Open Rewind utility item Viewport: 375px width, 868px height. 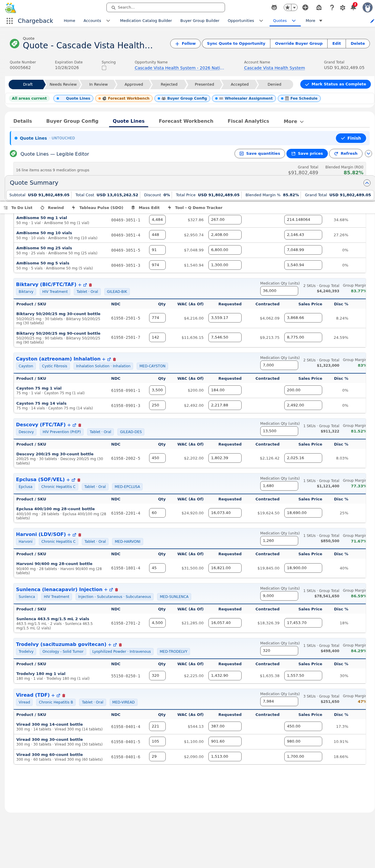tap(52, 208)
